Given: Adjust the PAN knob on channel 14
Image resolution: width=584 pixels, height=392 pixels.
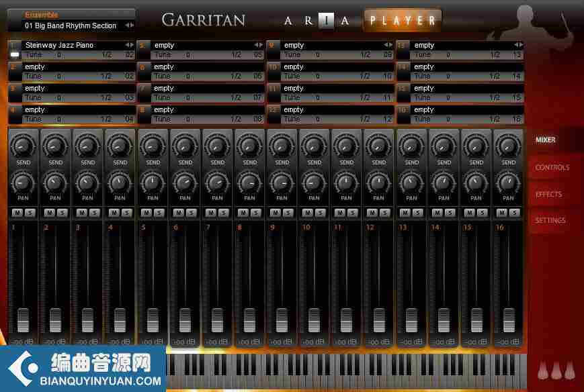Looking at the screenshot, I should click(x=444, y=182).
